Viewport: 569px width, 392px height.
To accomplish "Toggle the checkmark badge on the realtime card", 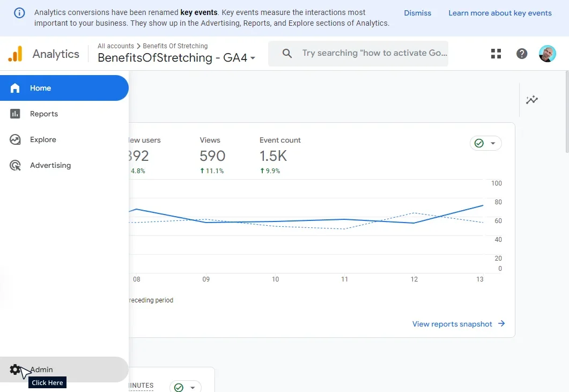I will (179, 386).
